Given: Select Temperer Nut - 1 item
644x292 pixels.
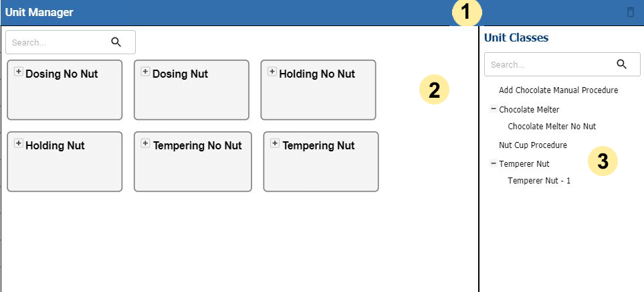Looking at the screenshot, I should pos(539,181).
